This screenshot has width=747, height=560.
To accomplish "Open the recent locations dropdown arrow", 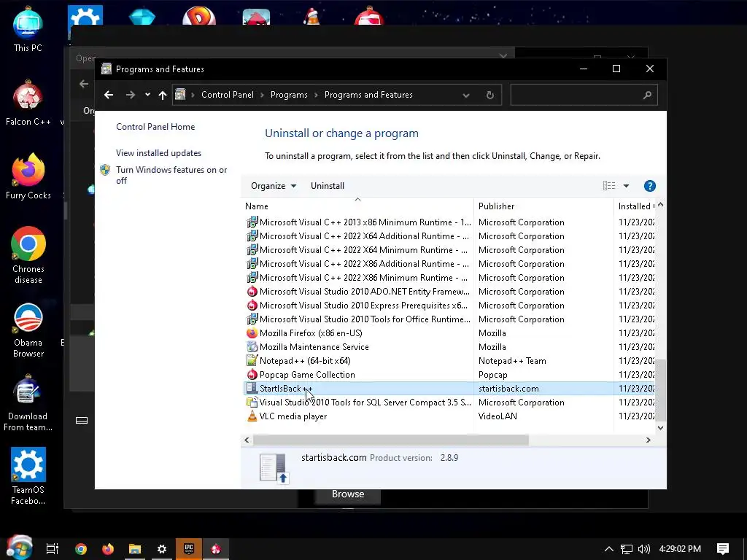I will point(147,94).
